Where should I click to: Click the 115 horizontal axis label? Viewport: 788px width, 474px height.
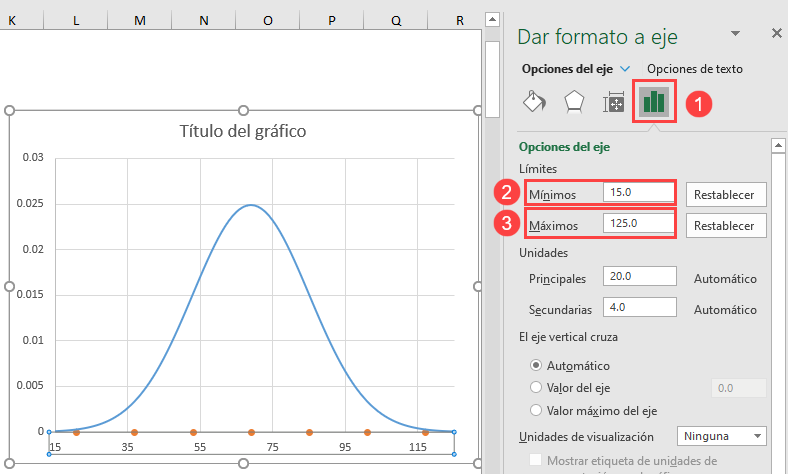[x=418, y=447]
